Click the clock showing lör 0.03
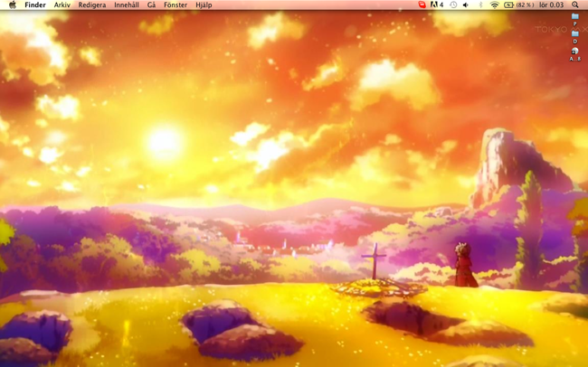Screen dimensions: 588x367 552,5
